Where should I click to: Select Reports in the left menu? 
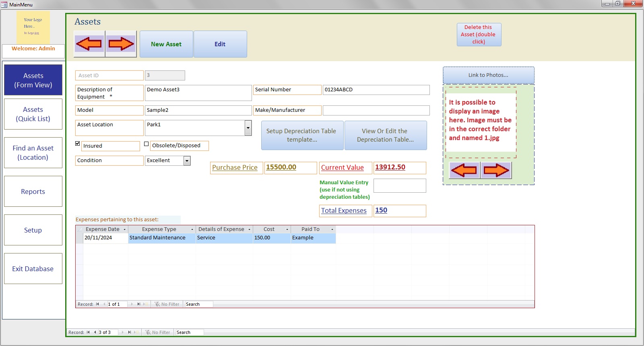coord(33,192)
